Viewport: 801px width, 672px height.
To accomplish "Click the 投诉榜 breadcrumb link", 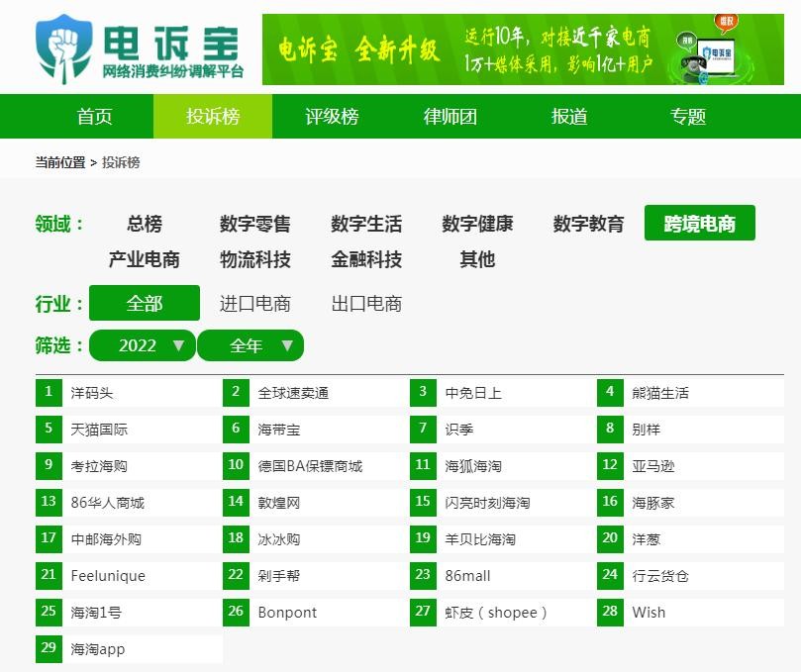I will coord(121,162).
